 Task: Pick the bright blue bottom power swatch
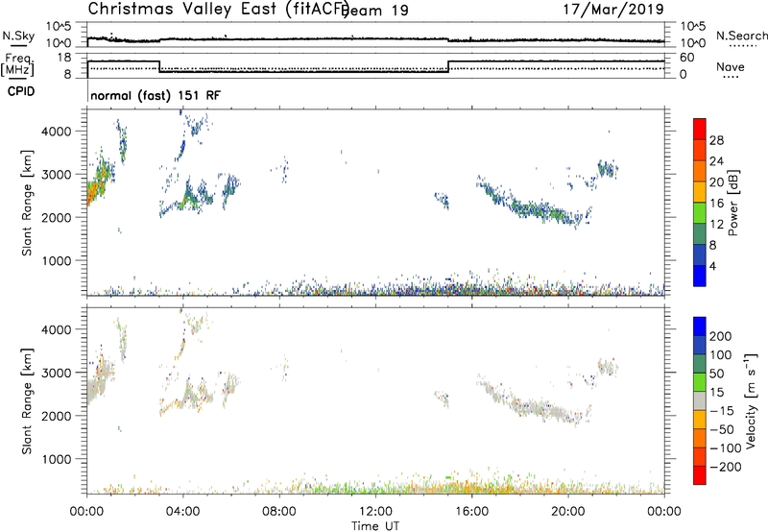point(700,276)
